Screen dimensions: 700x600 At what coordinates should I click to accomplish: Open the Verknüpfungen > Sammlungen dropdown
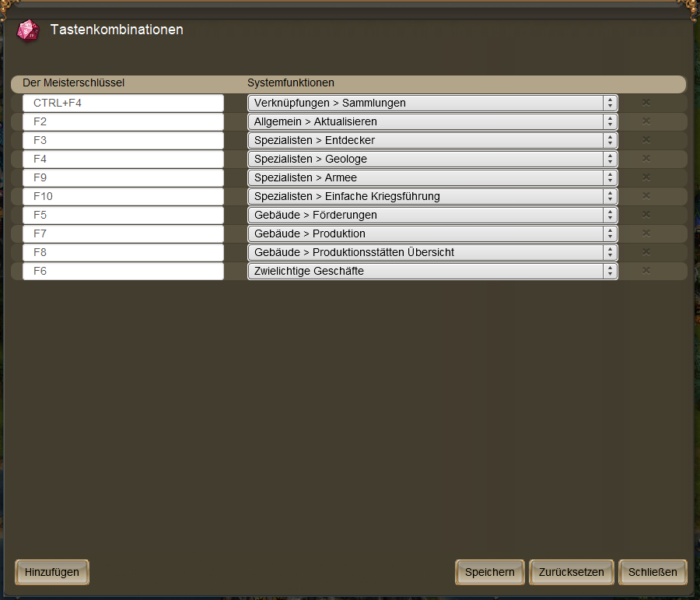click(x=432, y=103)
